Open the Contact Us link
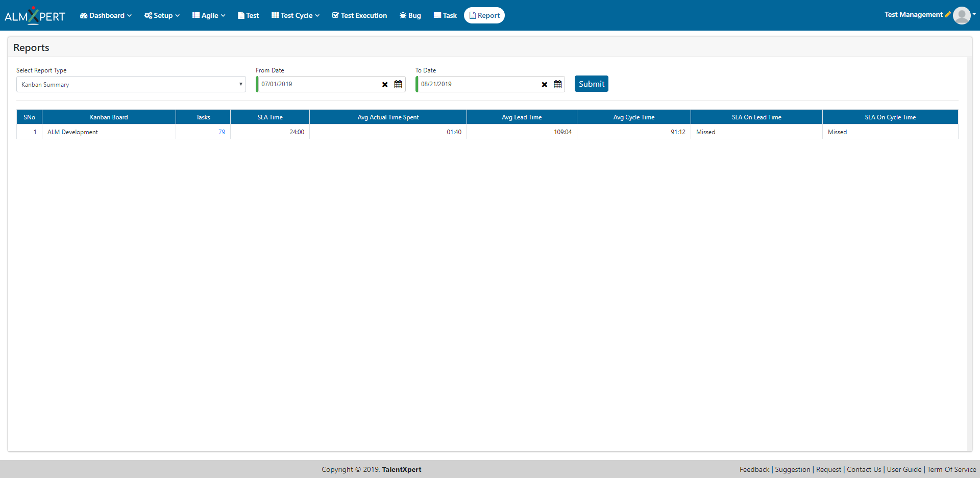 [864, 469]
